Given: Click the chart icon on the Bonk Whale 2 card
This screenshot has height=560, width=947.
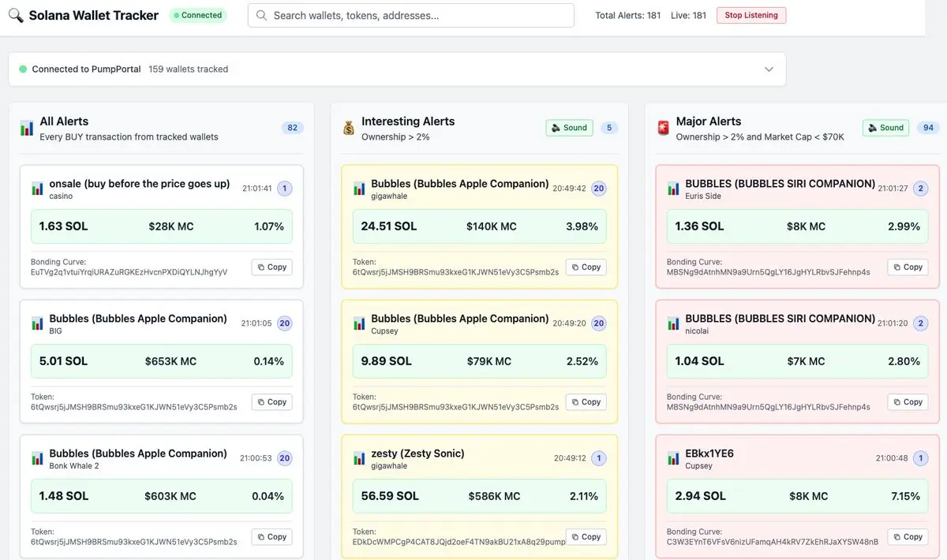Looking at the screenshot, I should 37,458.
